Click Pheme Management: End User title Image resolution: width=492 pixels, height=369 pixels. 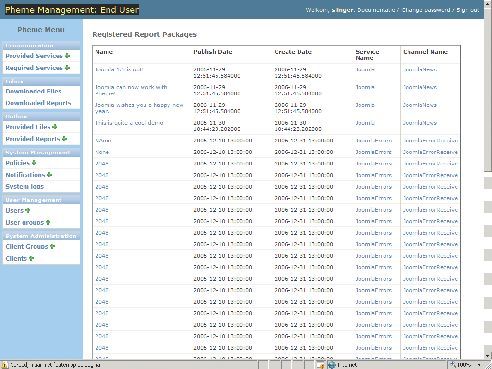pos(72,10)
